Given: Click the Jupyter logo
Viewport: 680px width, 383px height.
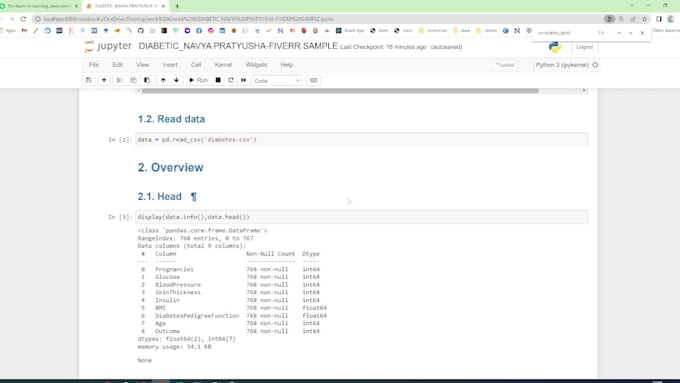Looking at the screenshot, I should [x=108, y=46].
